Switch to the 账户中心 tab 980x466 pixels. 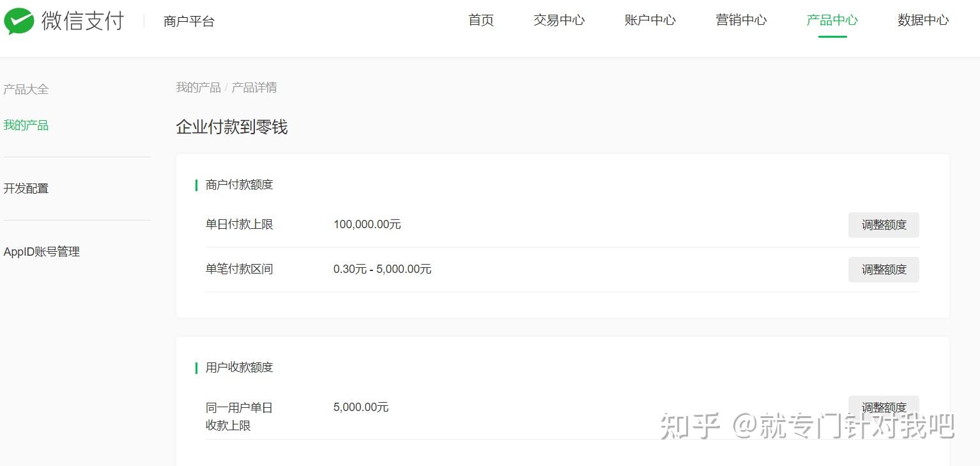point(650,20)
